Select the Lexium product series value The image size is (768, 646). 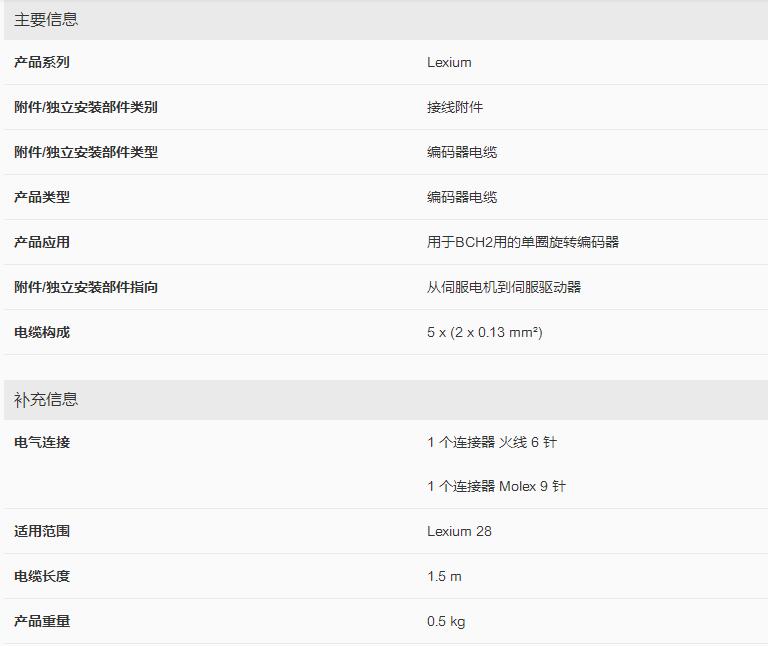click(x=449, y=62)
